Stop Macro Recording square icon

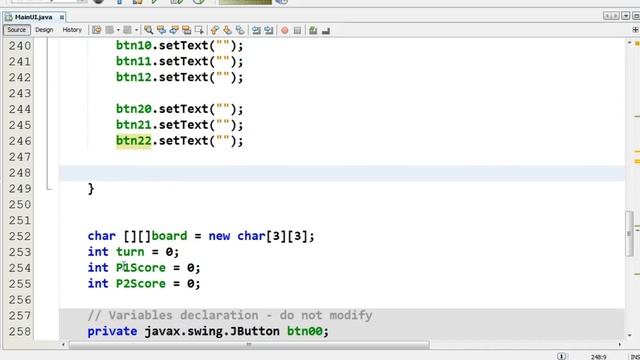coord(297,31)
